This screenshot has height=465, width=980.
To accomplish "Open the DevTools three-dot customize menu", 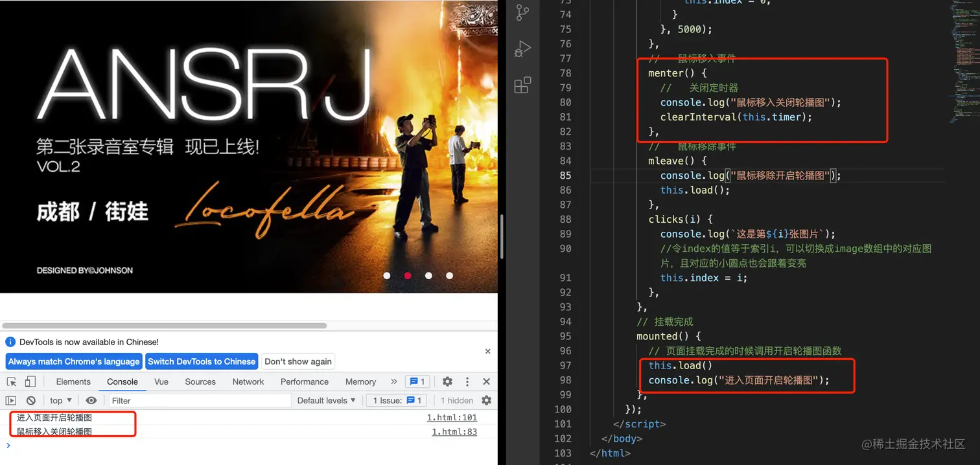I will coord(467,381).
